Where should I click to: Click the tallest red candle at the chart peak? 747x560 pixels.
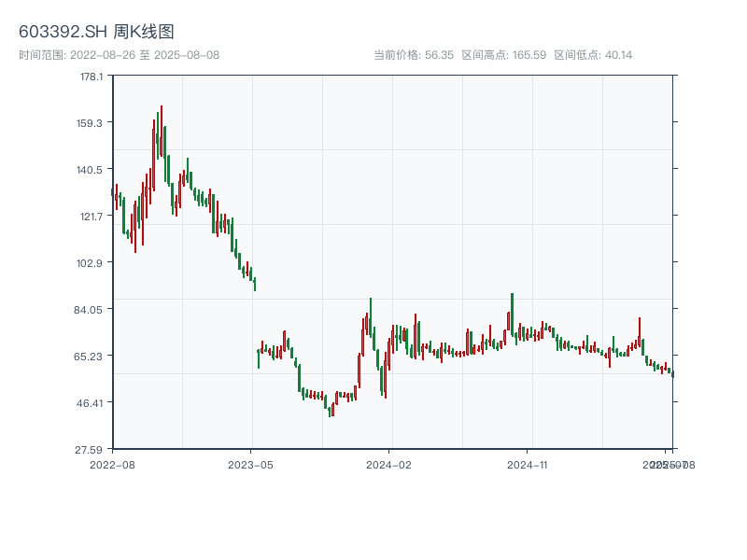pos(161,131)
